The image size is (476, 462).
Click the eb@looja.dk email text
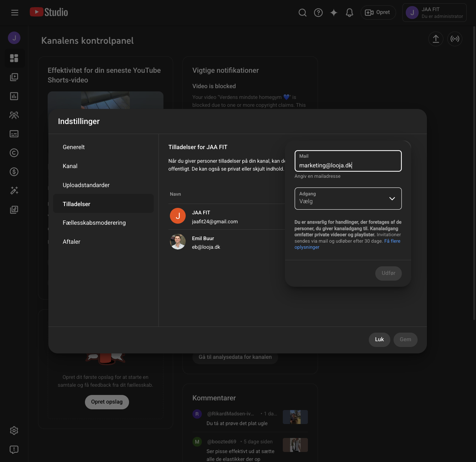click(206, 247)
